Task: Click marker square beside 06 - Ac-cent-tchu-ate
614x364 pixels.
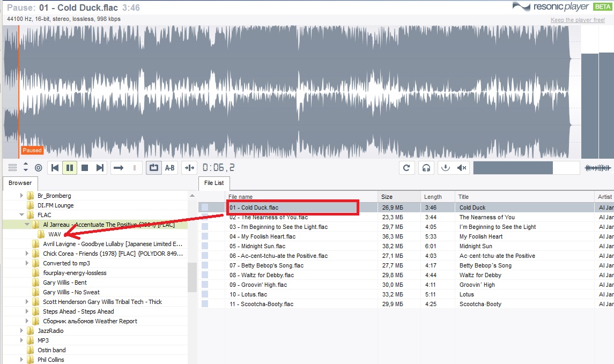Action: click(205, 256)
